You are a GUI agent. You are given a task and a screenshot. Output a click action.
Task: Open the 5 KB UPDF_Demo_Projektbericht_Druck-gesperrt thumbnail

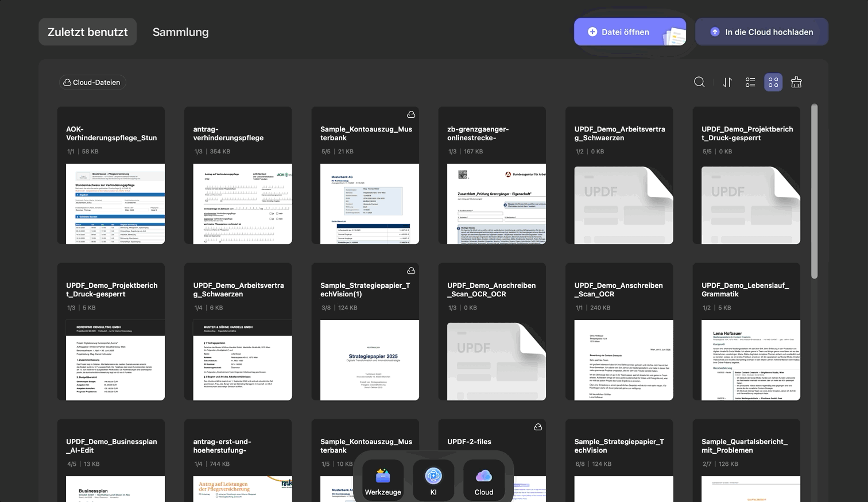click(115, 360)
